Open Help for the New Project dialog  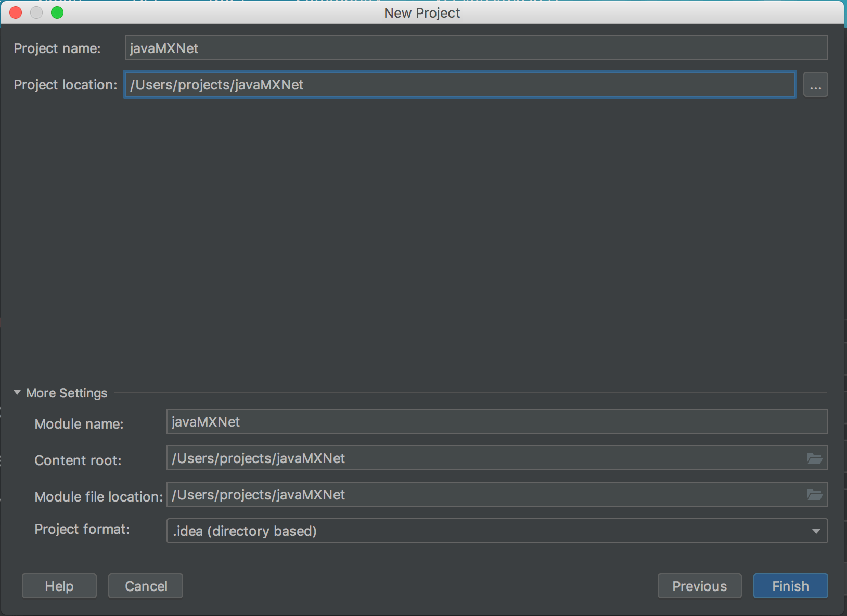click(x=59, y=586)
